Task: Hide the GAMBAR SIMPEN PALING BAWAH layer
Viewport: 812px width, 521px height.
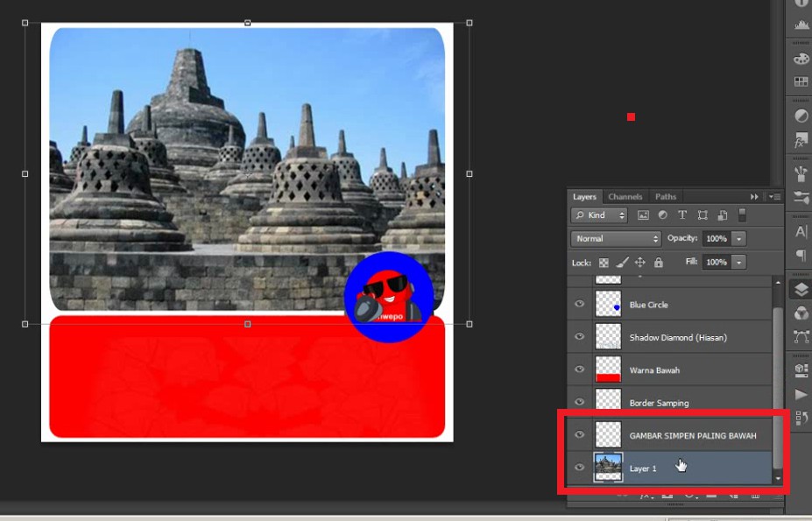Action: pos(580,434)
